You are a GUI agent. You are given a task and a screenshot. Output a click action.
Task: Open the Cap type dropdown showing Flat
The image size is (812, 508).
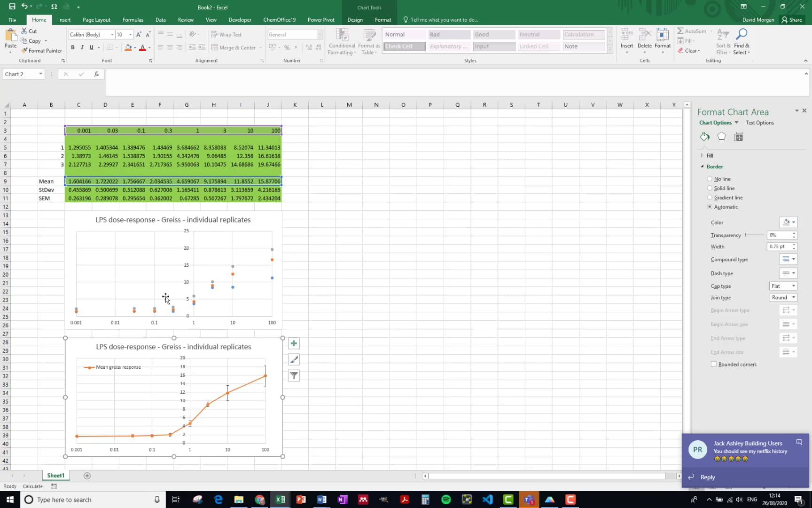coord(782,286)
